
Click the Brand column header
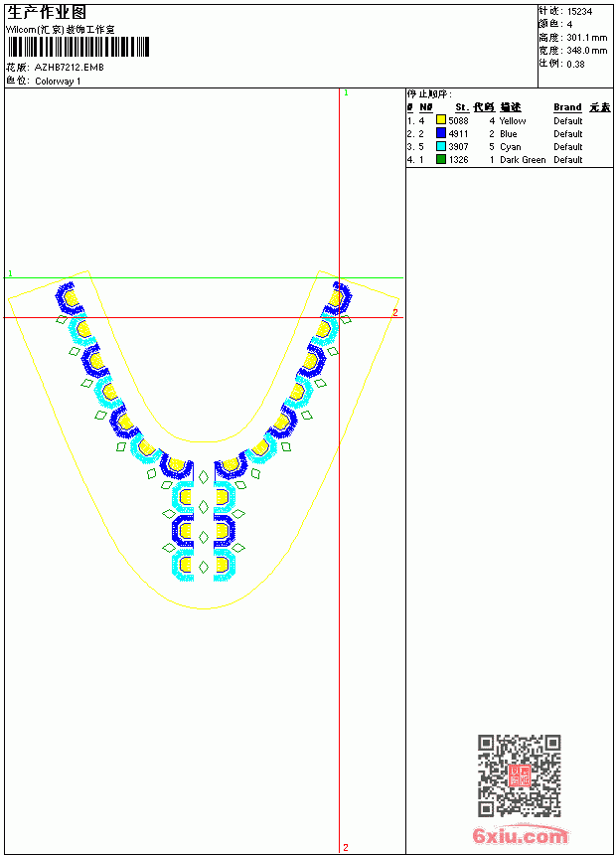coord(567,107)
